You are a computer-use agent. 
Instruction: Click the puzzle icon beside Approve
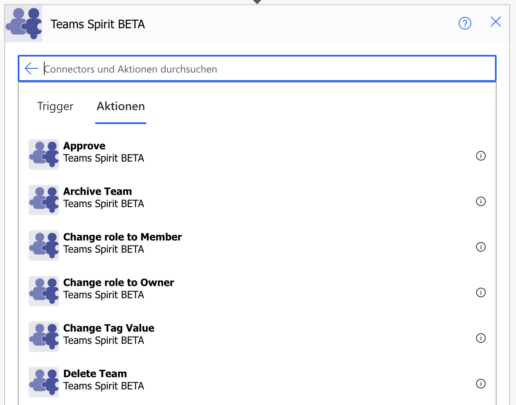(x=44, y=154)
